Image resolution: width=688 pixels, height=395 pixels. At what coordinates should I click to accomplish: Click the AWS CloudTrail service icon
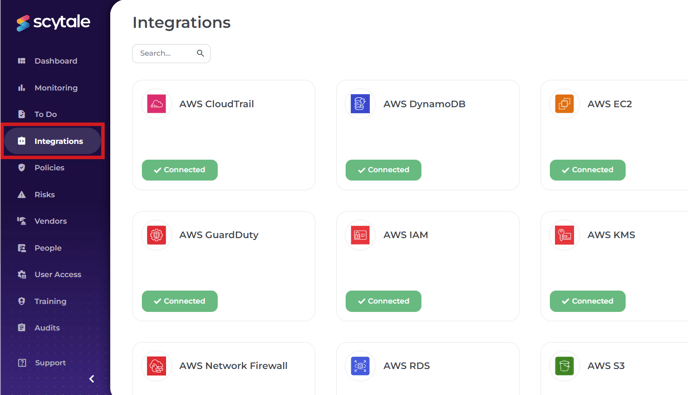point(156,104)
